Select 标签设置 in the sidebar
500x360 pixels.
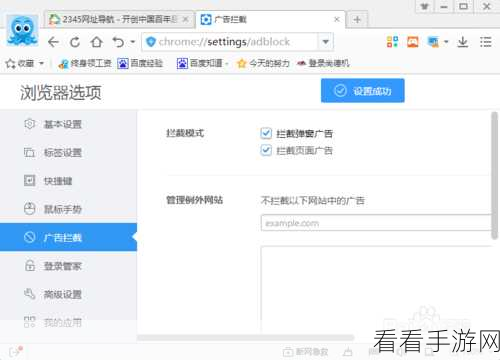click(x=68, y=153)
